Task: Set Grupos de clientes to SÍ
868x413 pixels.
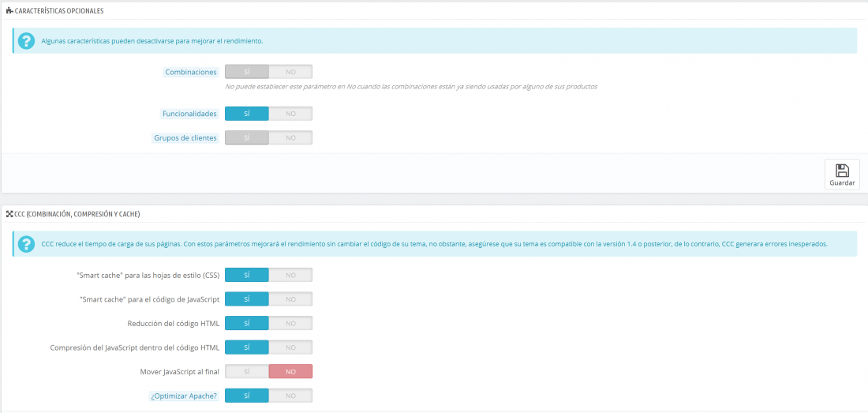Action: [247, 138]
